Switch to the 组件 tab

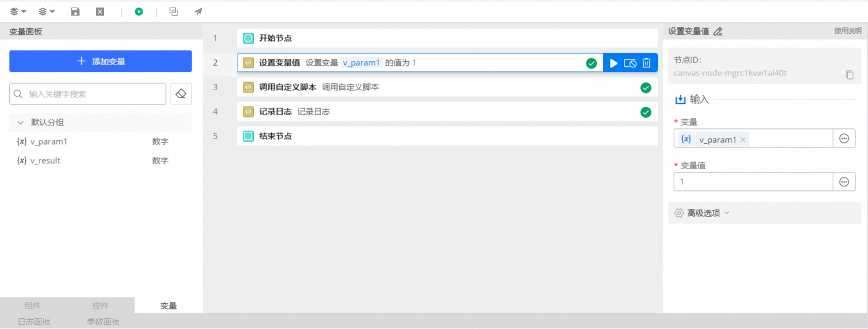point(33,306)
